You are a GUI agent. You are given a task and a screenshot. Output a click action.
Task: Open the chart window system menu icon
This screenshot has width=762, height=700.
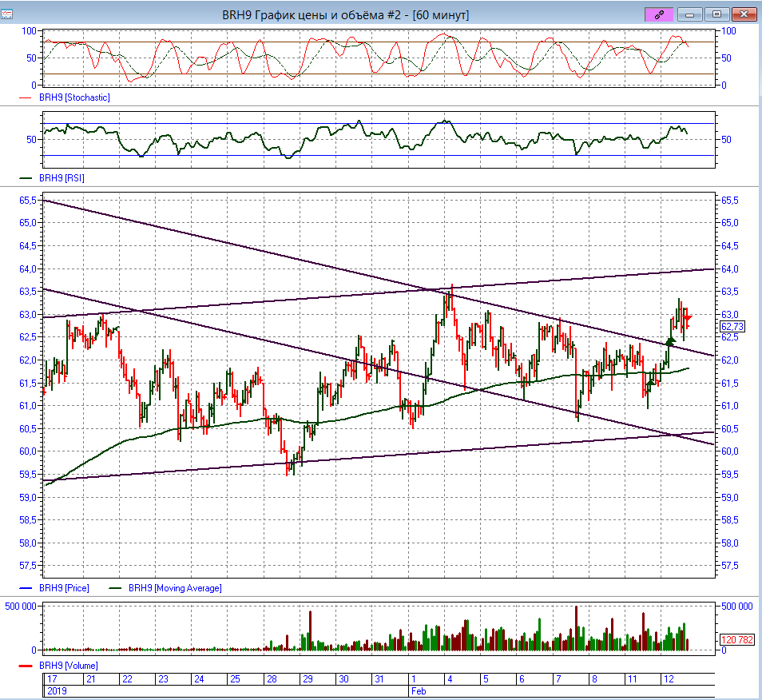click(x=7, y=14)
